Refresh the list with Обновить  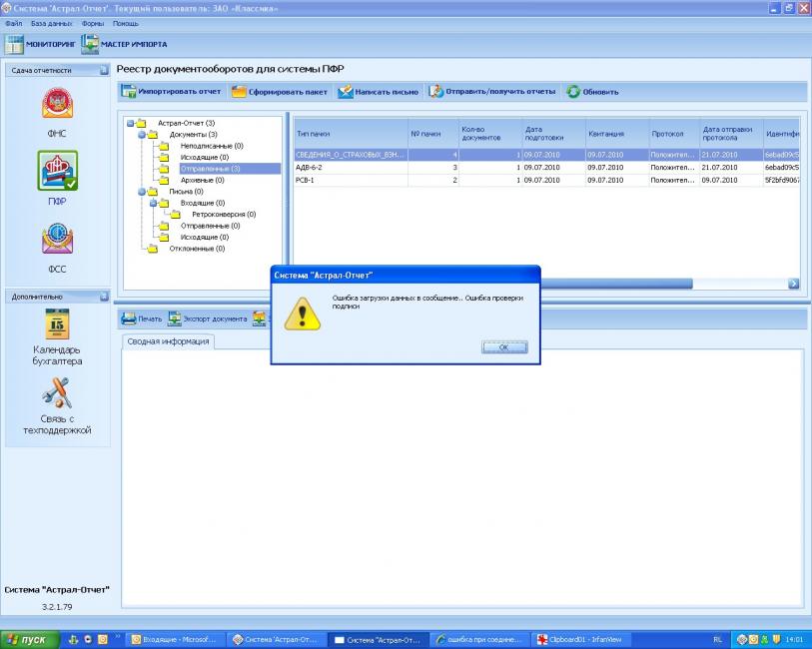click(x=592, y=92)
